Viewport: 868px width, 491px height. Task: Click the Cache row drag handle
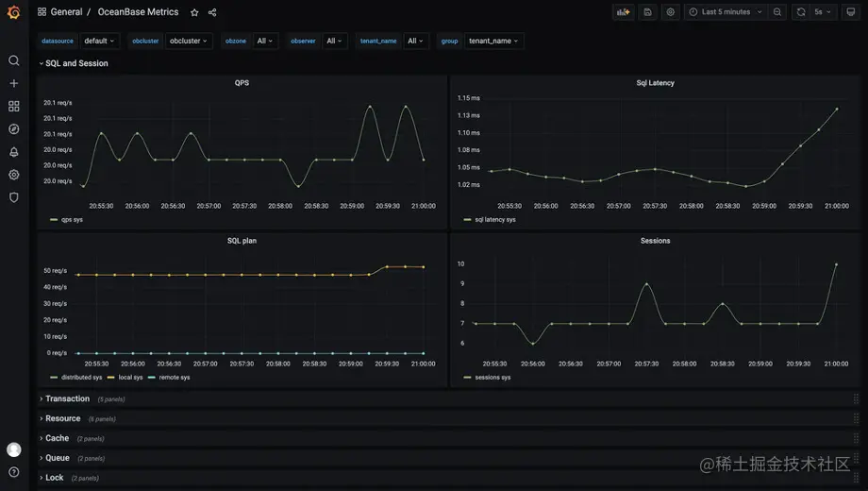856,438
